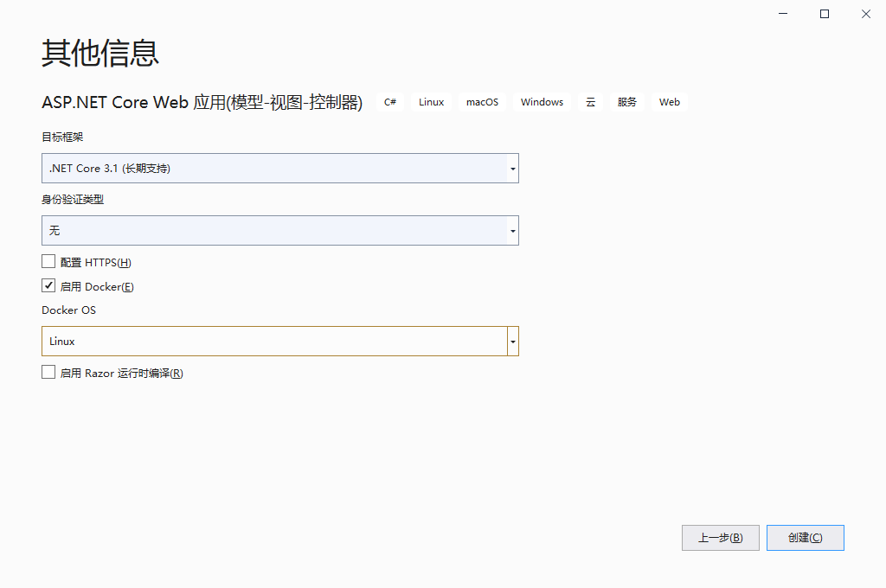Select the Linux Docker OS combo box

tap(280, 342)
